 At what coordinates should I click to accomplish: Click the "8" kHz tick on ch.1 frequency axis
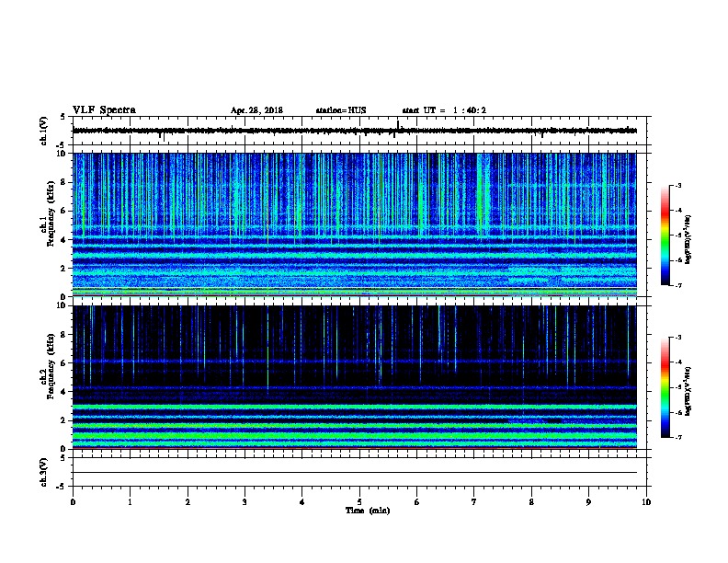click(x=63, y=182)
